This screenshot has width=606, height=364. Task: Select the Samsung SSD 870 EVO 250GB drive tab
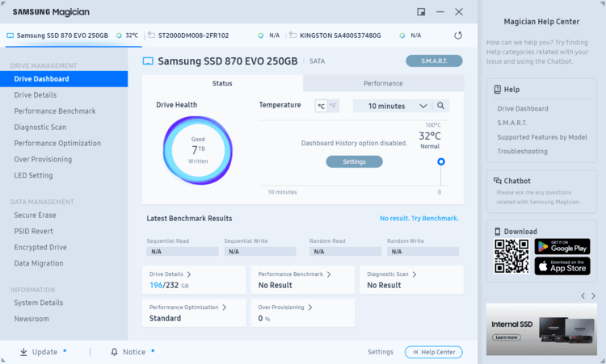[x=74, y=36]
